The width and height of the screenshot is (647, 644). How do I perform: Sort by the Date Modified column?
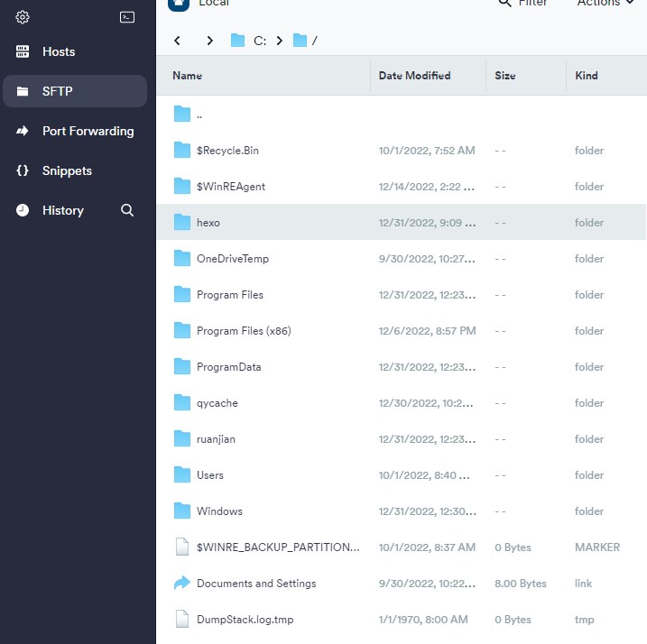pyautogui.click(x=414, y=76)
